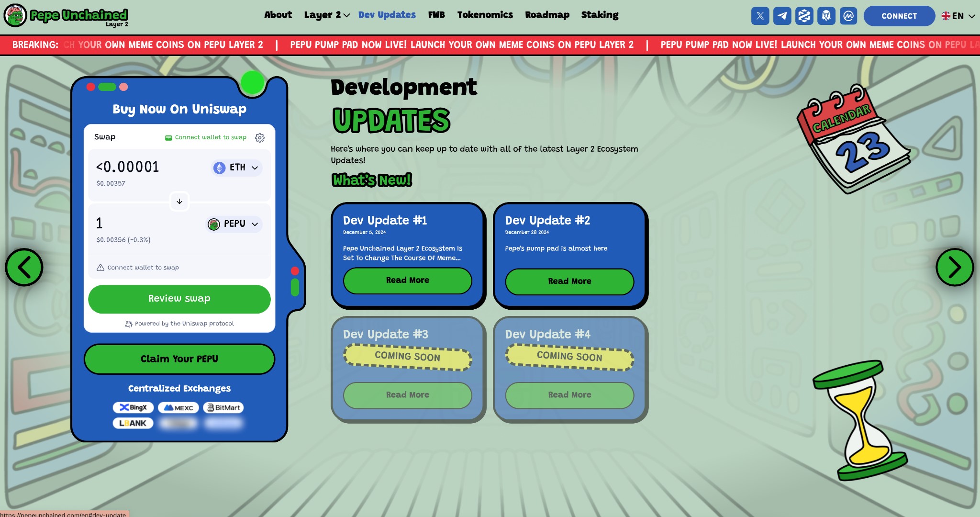Viewport: 980px width, 517px height.
Task: Click the PEPU token frog icon
Action: click(x=214, y=224)
